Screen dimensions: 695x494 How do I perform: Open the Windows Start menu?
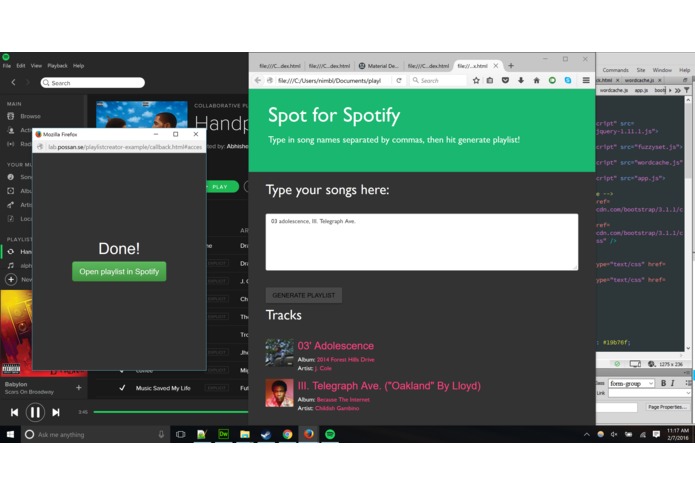[x=10, y=435]
